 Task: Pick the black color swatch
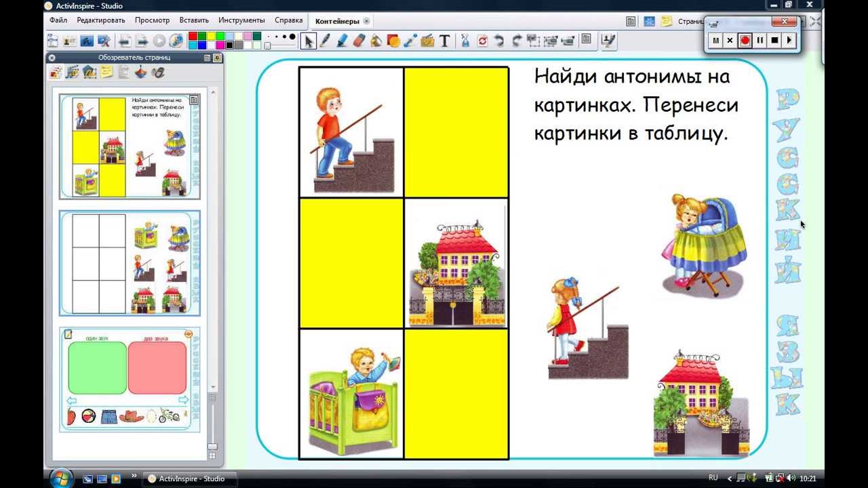(229, 45)
